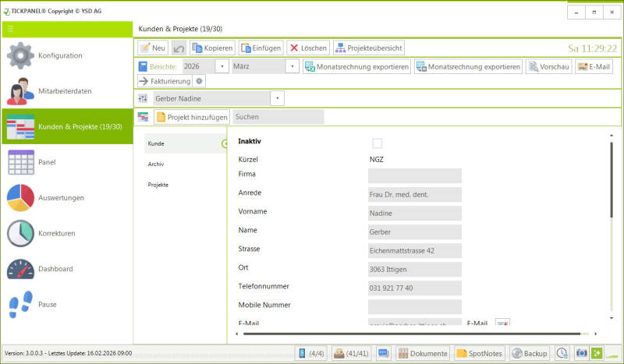Open Fakturierung settings gear icon
This screenshot has height=364, width=624.
199,81
